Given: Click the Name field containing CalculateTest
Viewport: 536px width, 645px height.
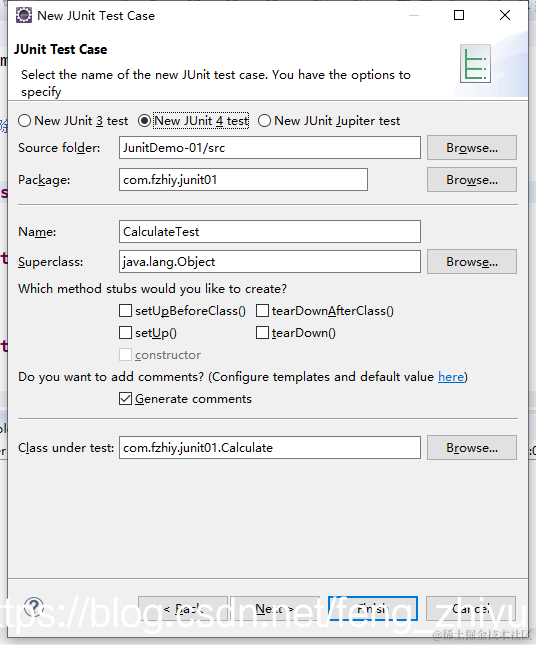Looking at the screenshot, I should coord(270,232).
